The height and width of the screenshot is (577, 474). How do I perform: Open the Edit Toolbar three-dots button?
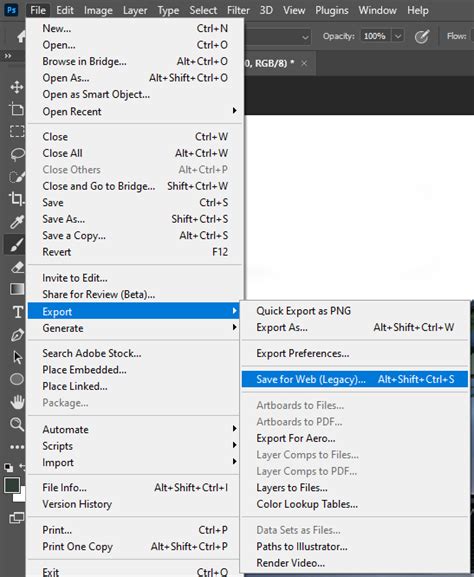point(17,447)
